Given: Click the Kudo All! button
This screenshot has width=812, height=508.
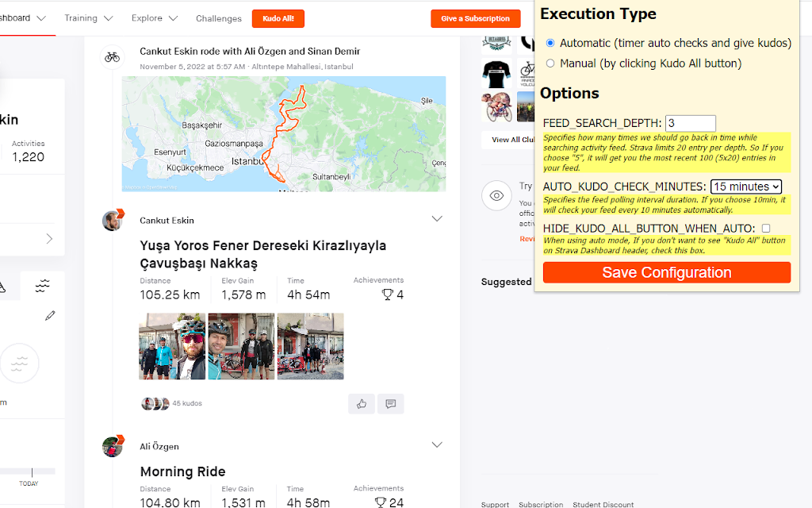Looking at the screenshot, I should [278, 19].
